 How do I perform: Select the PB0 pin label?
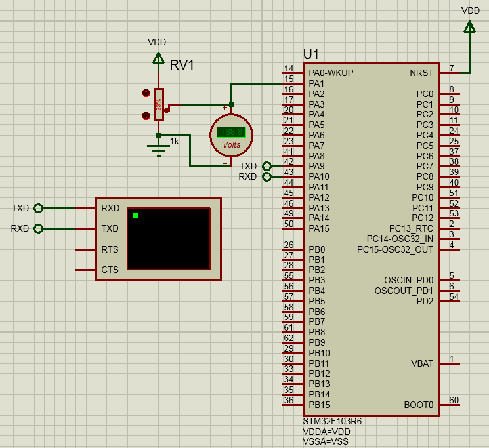tap(317, 249)
